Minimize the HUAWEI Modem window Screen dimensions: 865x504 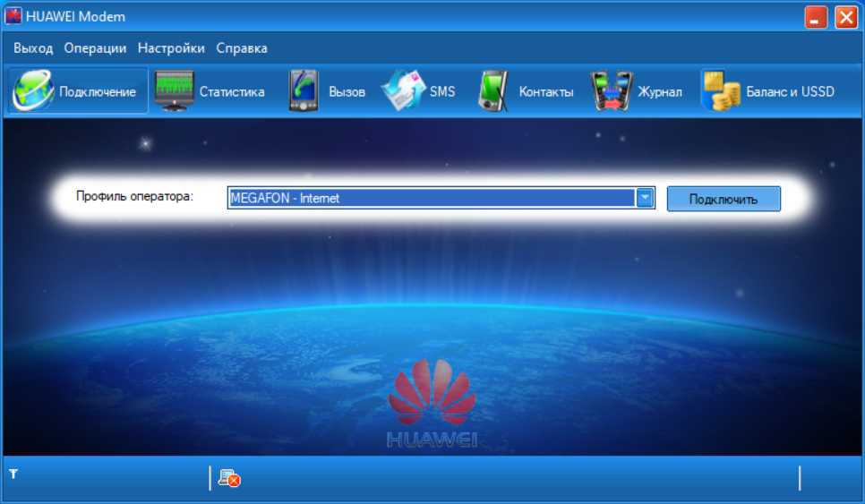pyautogui.click(x=816, y=17)
